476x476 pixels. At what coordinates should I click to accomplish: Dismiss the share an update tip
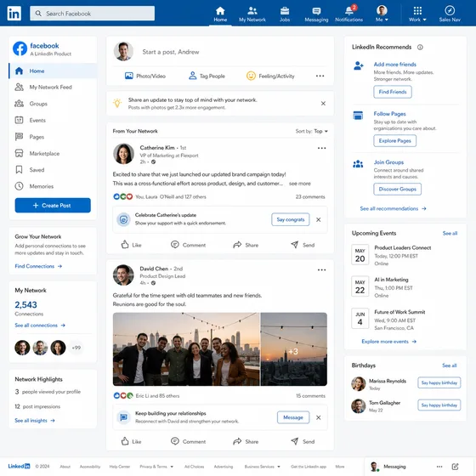coord(323,104)
